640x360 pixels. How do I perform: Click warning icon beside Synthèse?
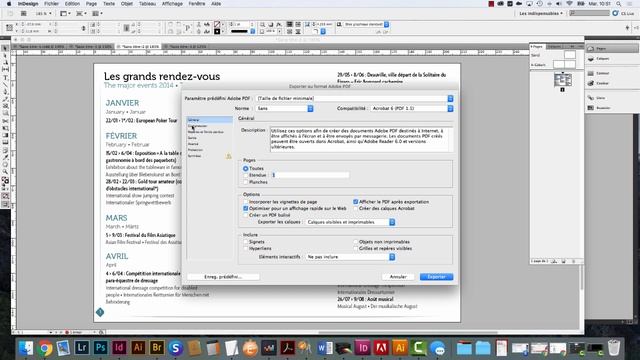point(229,156)
